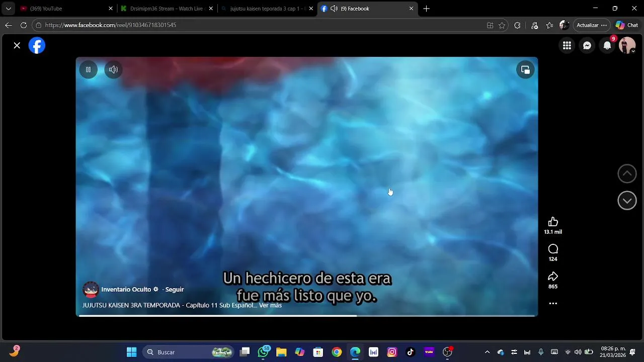The image size is (644, 362).
Task: Open Google Chrome from the taskbar
Action: (x=337, y=352)
